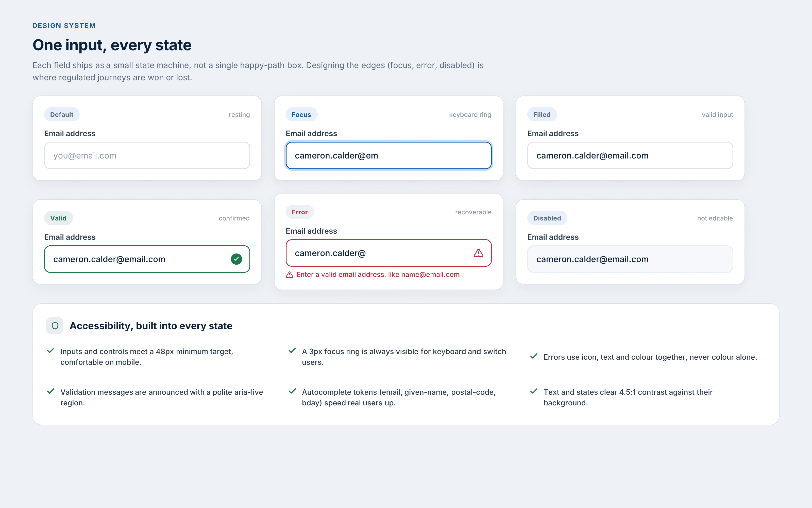
Task: Click the 'One input, every state' heading
Action: (x=112, y=45)
